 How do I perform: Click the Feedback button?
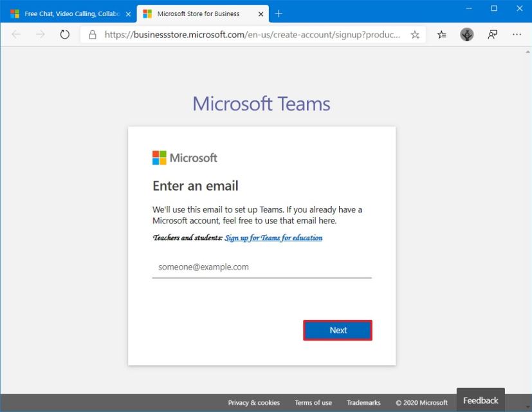(x=480, y=400)
